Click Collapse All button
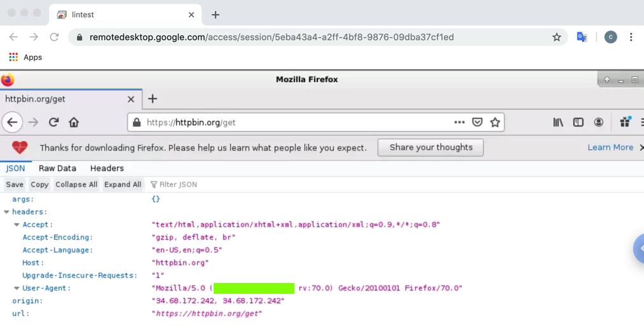 76,184
